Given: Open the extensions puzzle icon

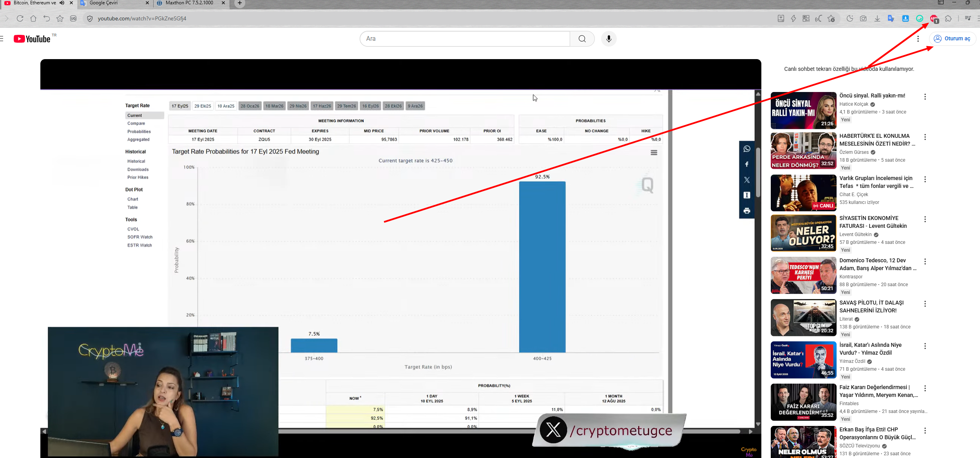Looking at the screenshot, I should (948, 18).
